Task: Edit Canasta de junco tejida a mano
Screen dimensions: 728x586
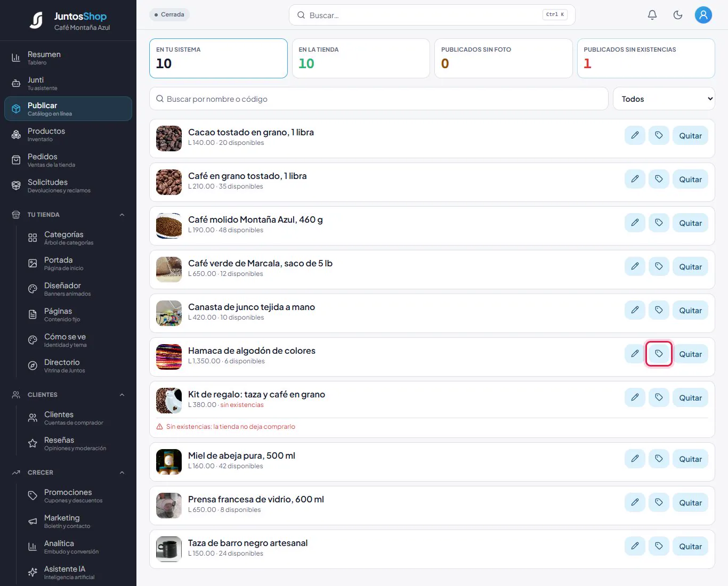Action: pyautogui.click(x=635, y=310)
